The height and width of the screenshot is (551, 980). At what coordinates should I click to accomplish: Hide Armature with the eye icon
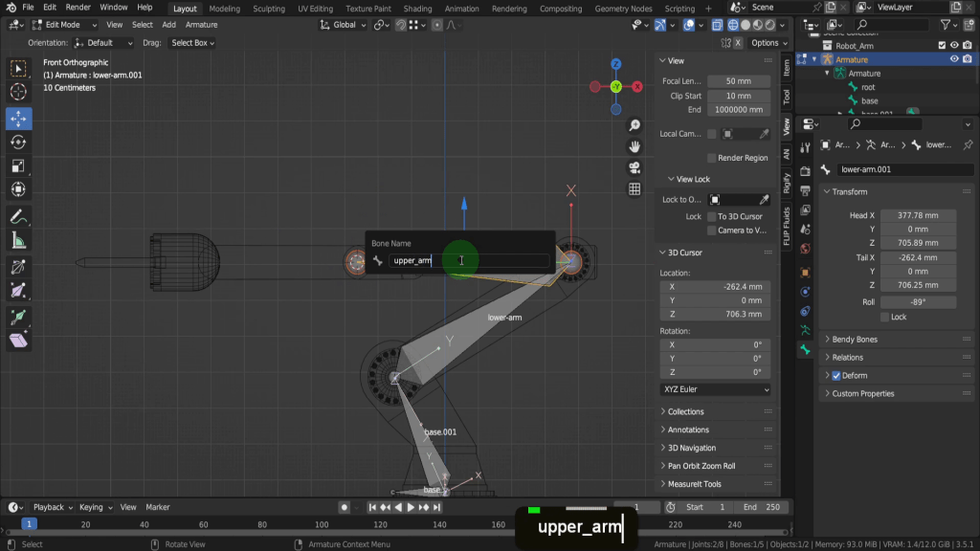pyautogui.click(x=954, y=59)
